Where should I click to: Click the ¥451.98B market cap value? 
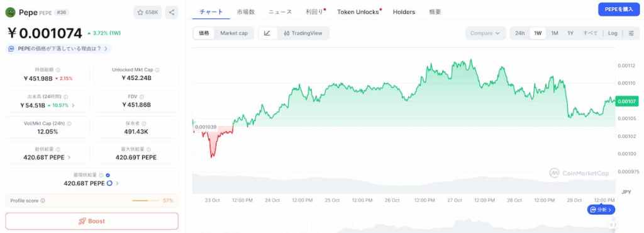pyautogui.click(x=38, y=78)
